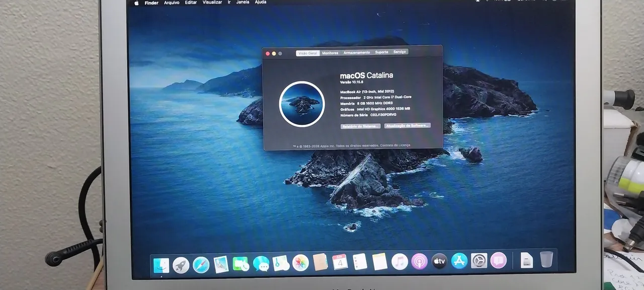Screen dimensions: 644x290
Task: Open Contacts book icon in dock
Action: 320,262
